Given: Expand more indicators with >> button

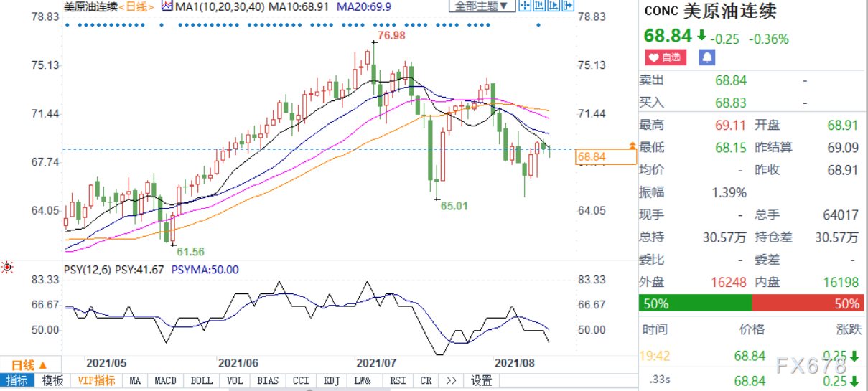Looking at the screenshot, I should tap(451, 380).
